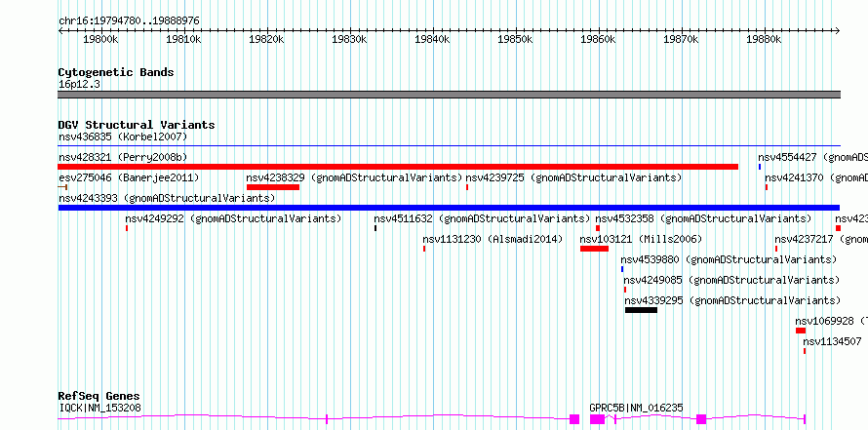Click the 19810k ruler tick label
The image size is (868, 430).
pos(183,40)
